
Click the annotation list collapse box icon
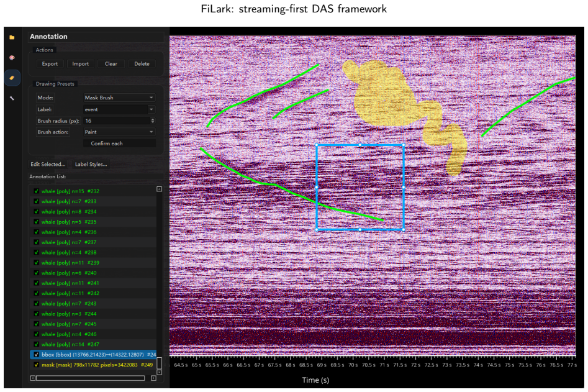point(159,189)
